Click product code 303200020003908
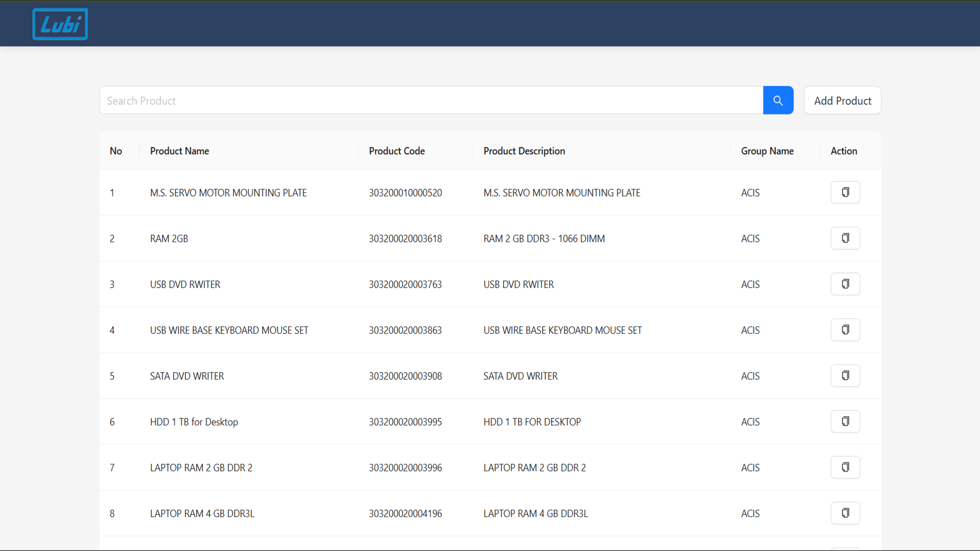980x551 pixels. coord(405,376)
